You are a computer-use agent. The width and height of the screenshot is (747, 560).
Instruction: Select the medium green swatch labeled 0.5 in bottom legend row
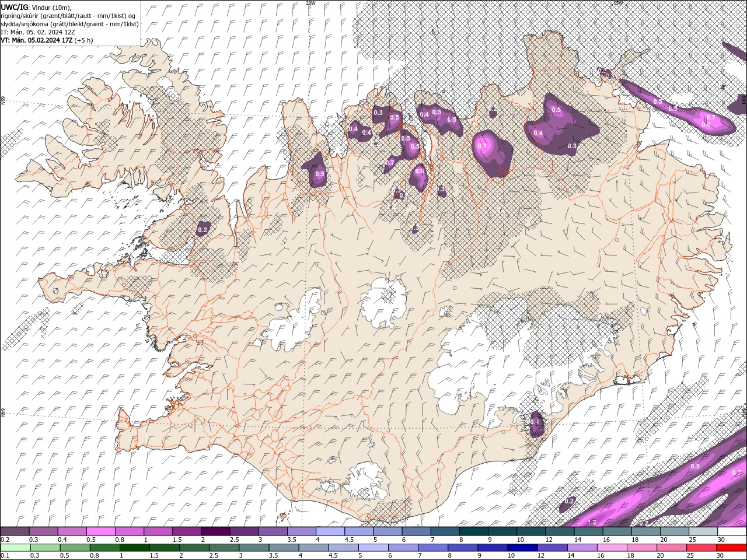coord(75,547)
